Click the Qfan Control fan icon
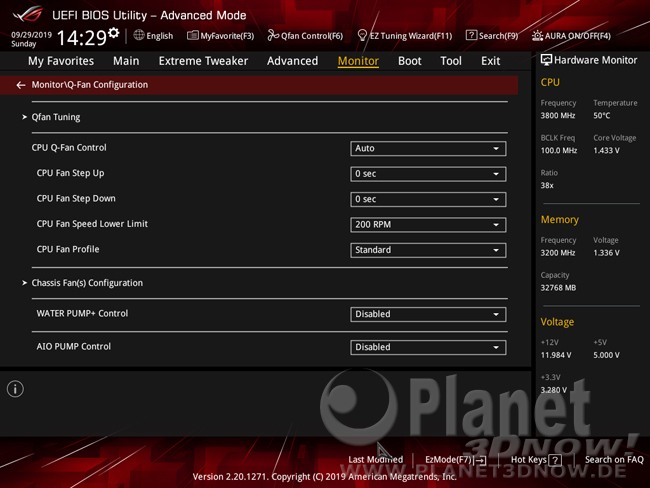Image resolution: width=650 pixels, height=488 pixels. pos(273,36)
